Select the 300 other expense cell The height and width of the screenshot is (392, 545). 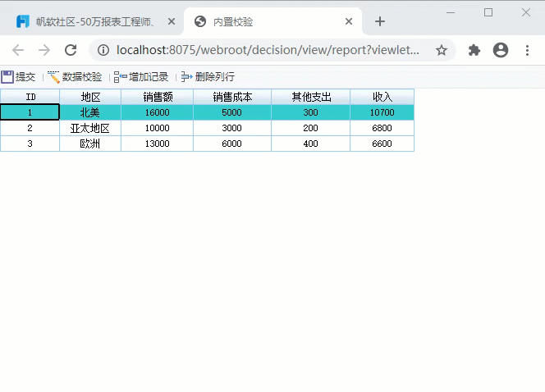pyautogui.click(x=311, y=112)
